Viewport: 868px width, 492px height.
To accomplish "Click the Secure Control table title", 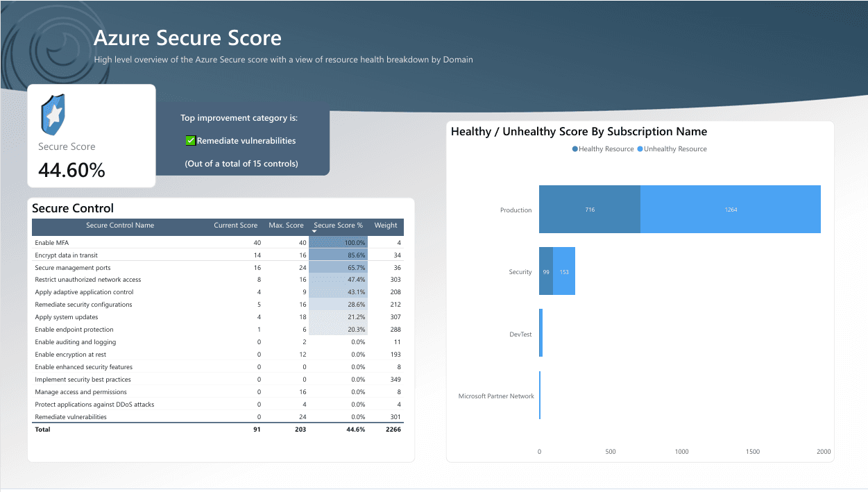I will pos(73,208).
